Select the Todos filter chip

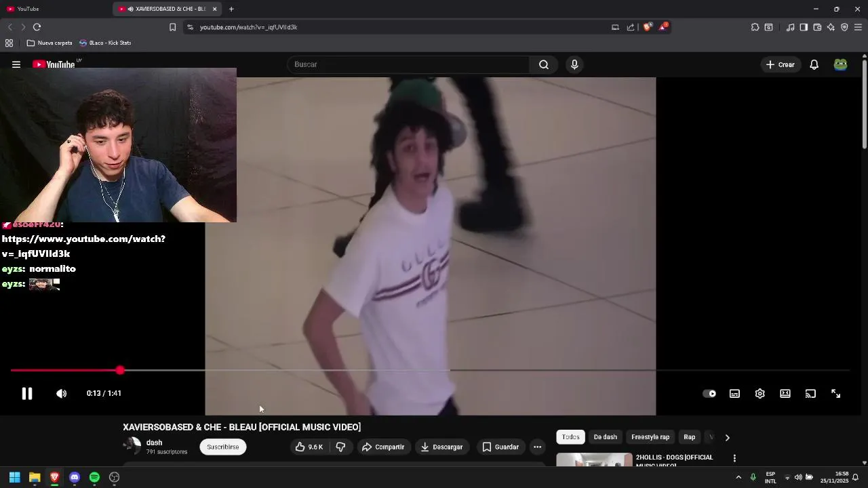570,437
